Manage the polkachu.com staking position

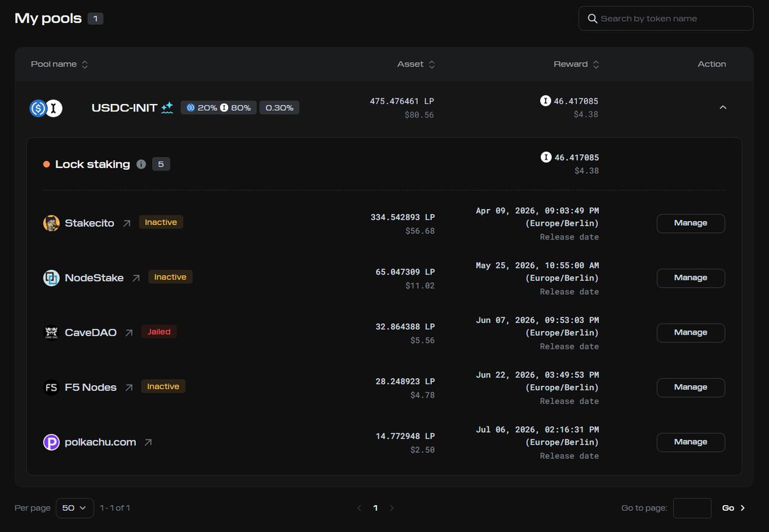pyautogui.click(x=690, y=442)
